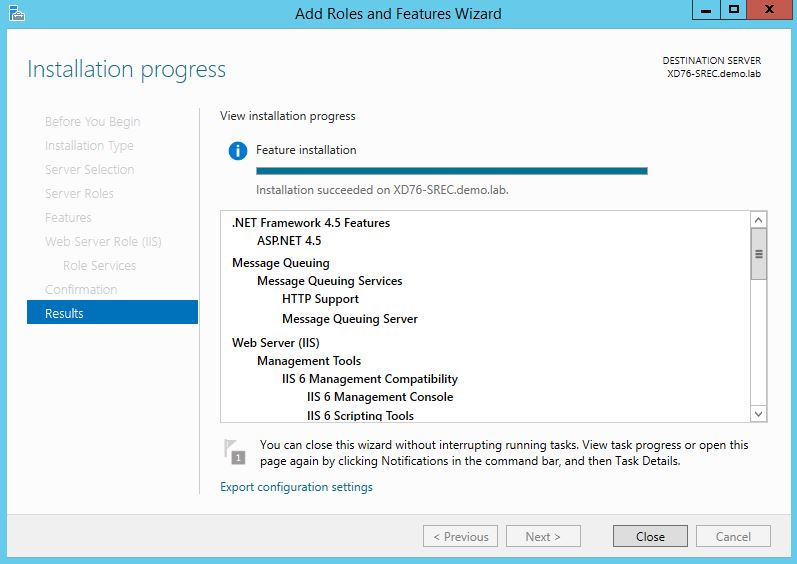Click the blue info icon beside Feature installation

(x=237, y=151)
